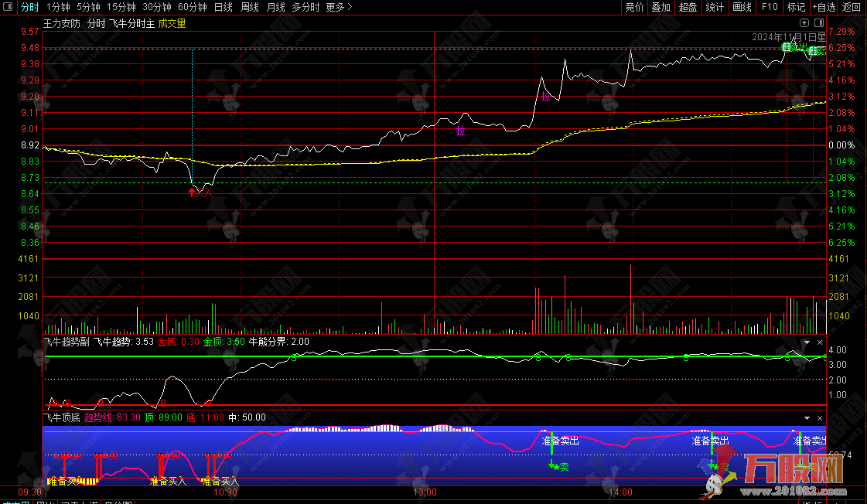867x504 pixels.
Task: Click the 13:00 time axis label
Action: [x=425, y=492]
